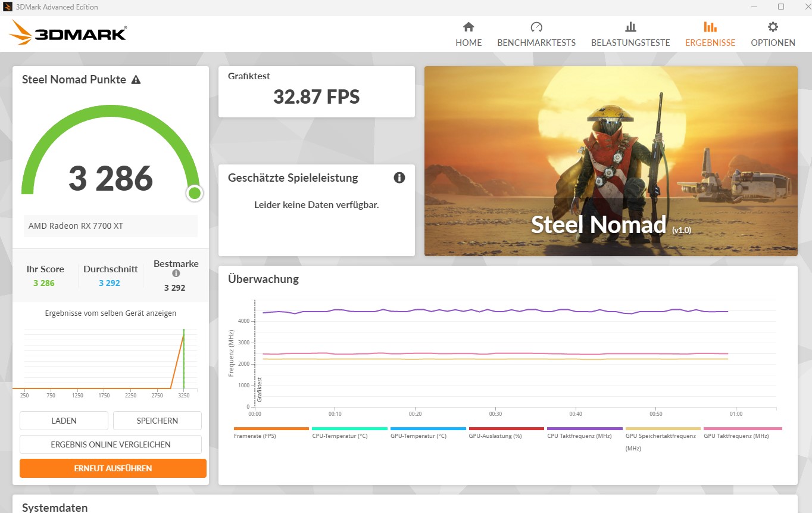Open the OPTIONEN tab
The height and width of the screenshot is (513, 812).
click(x=773, y=34)
